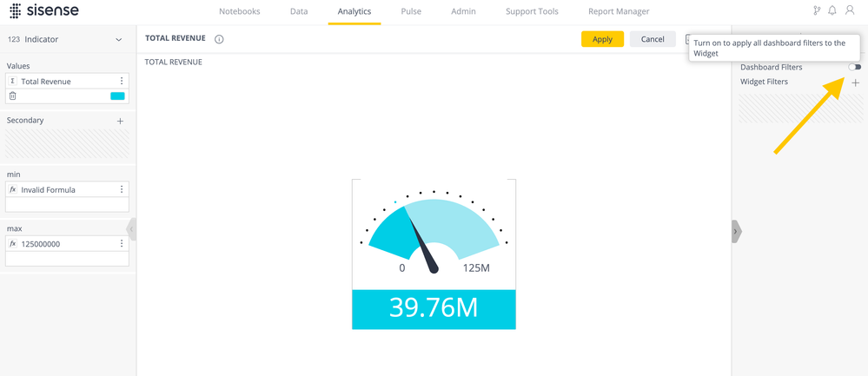This screenshot has height=376, width=868.
Task: Toggle Dashboard Filters switch on
Action: click(x=855, y=67)
